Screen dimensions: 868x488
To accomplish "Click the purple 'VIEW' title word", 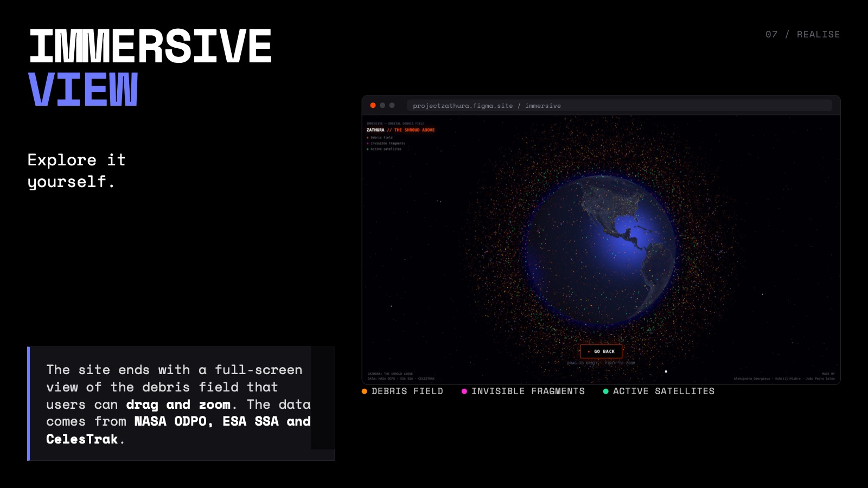I will click(x=83, y=89).
